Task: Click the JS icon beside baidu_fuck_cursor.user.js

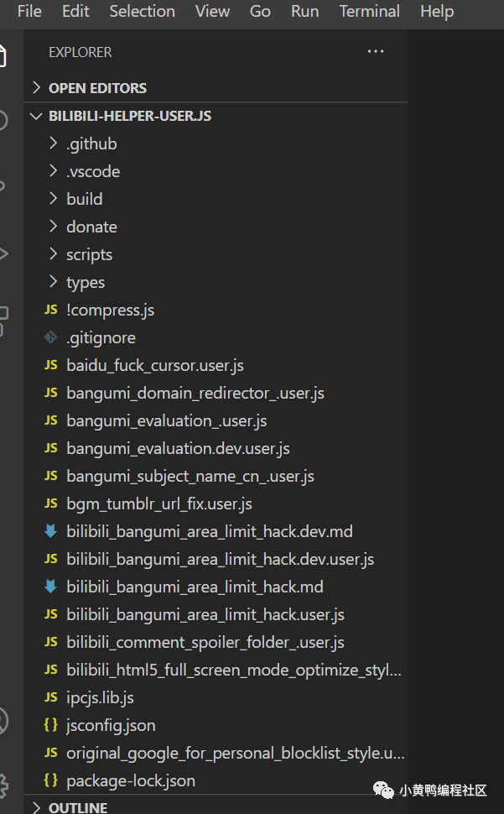Action: (51, 365)
